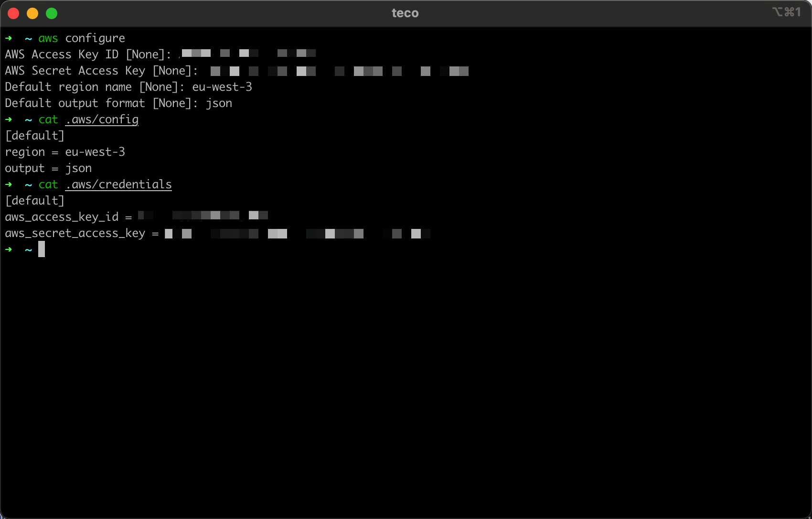
Task: Click the [default] header in credentials output
Action: click(34, 200)
